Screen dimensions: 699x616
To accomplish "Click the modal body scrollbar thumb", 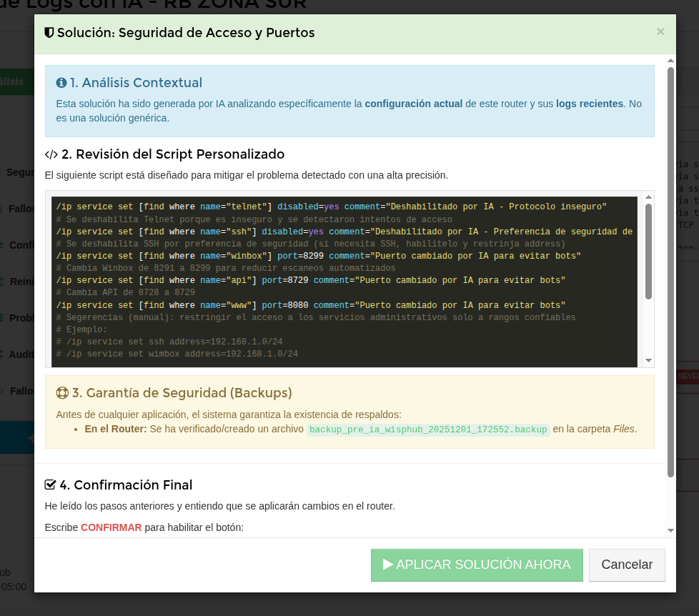I will click(x=670, y=272).
